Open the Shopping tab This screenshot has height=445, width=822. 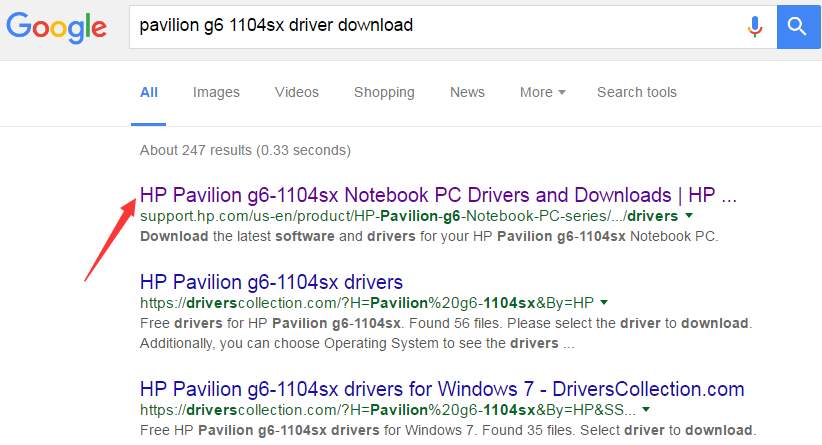click(x=384, y=92)
